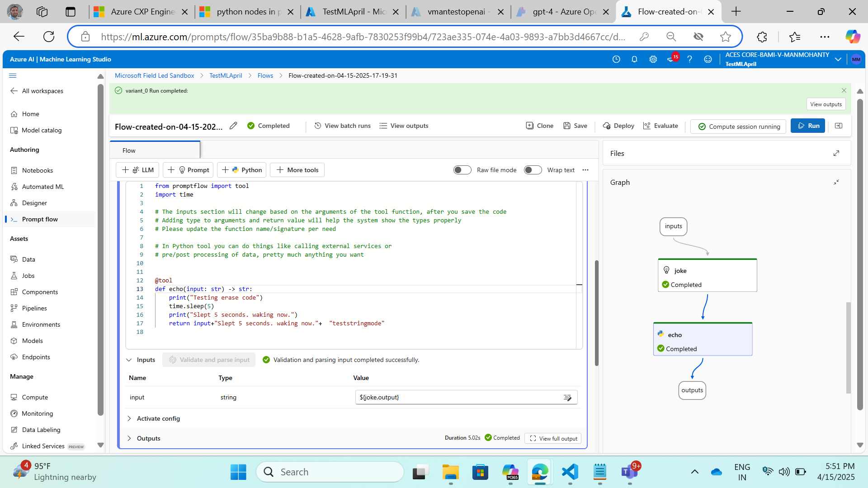The height and width of the screenshot is (488, 868).
Task: Open the notifications bell icon
Action: coord(634,59)
